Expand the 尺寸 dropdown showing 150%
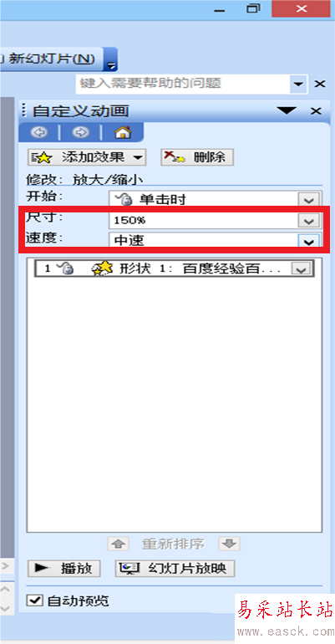 coord(308,221)
